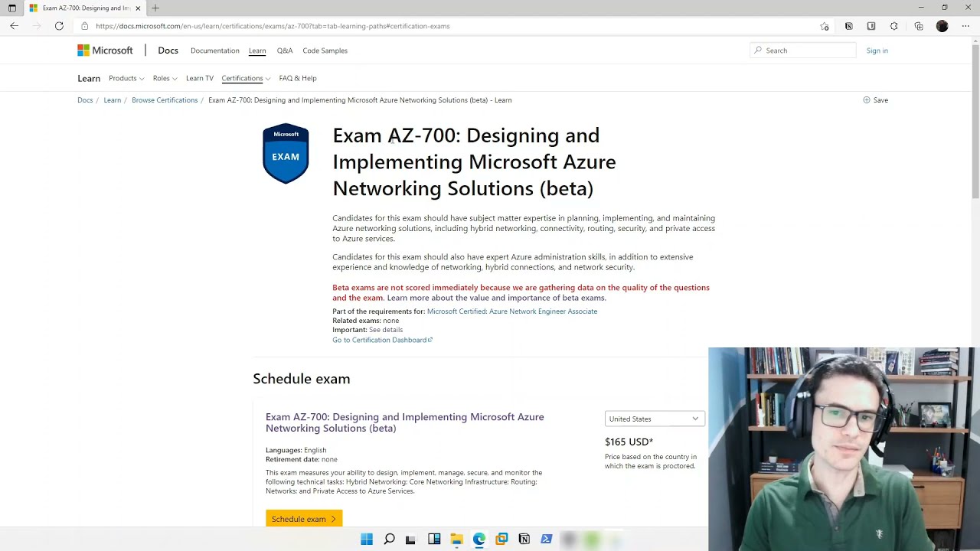Viewport: 980px width, 551px height.
Task: Expand the Products dropdown
Action: click(x=126, y=78)
